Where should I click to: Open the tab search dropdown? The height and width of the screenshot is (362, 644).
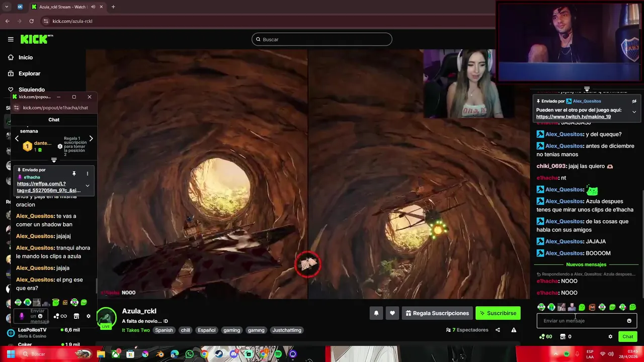[x=7, y=7]
